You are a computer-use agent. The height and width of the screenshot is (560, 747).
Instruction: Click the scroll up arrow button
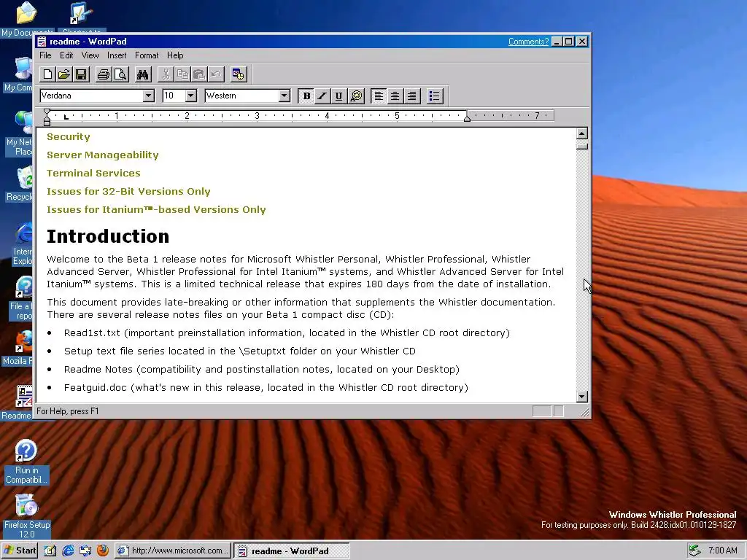tap(581, 133)
